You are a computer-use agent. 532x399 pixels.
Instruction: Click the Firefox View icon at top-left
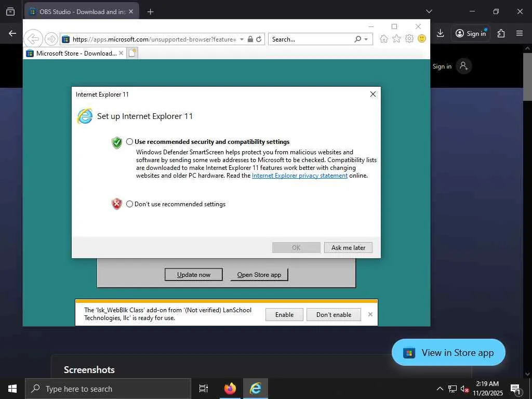pos(10,11)
